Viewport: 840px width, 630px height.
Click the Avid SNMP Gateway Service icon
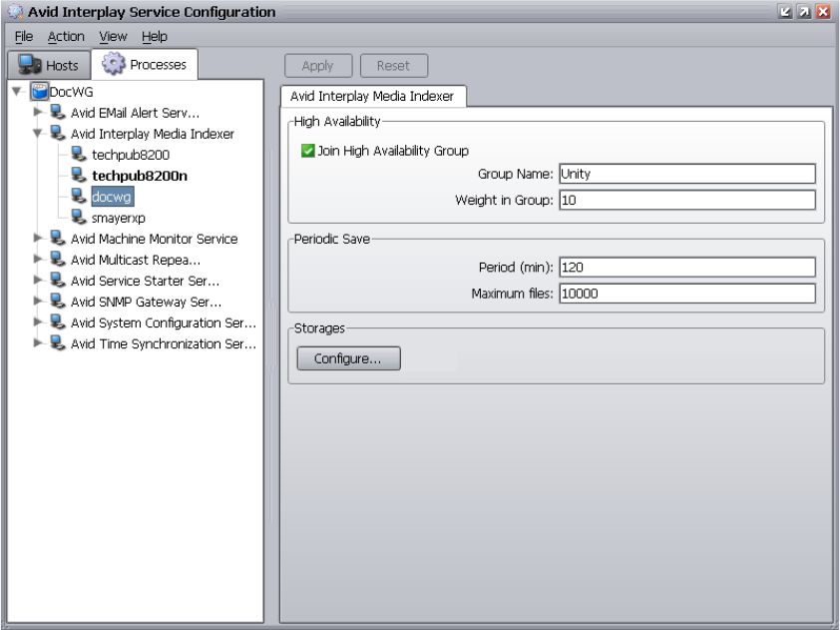tap(57, 301)
